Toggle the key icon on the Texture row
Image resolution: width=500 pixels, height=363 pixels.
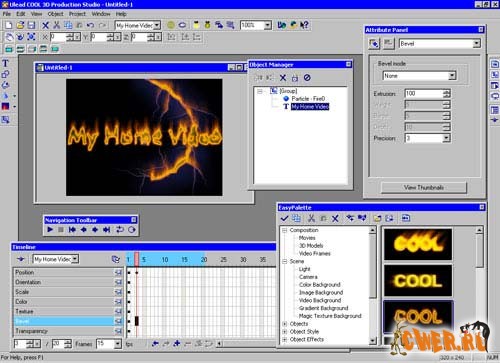118,312
